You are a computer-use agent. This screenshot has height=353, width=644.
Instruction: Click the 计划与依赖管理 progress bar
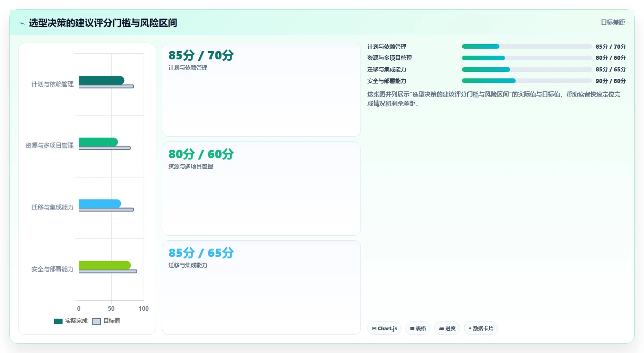[527, 46]
